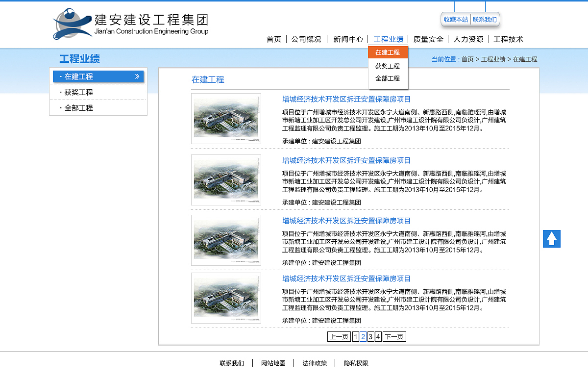588x380 pixels.
Task: Open the 新闻中心 menu item
Action: tap(348, 39)
